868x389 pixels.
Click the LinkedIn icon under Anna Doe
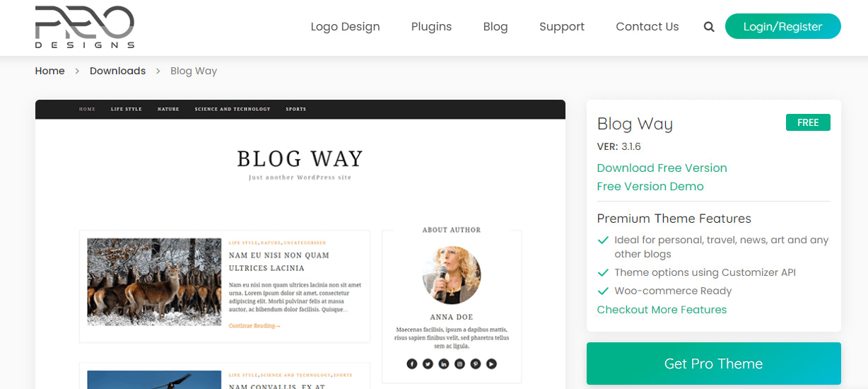[444, 364]
